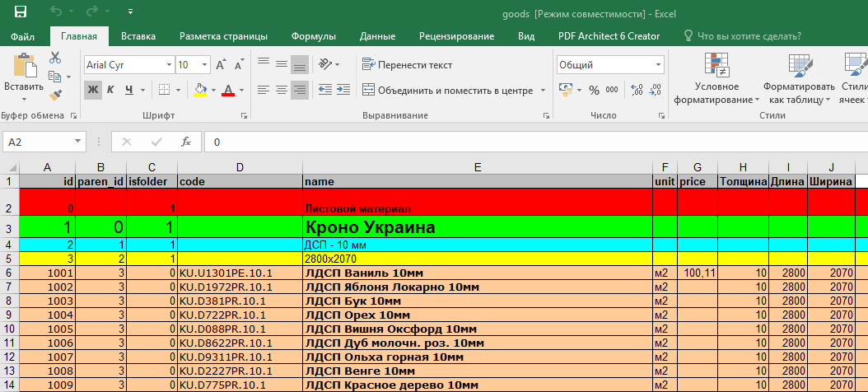The height and width of the screenshot is (392, 868).
Task: Switch to the Вид tab
Action: pos(526,36)
